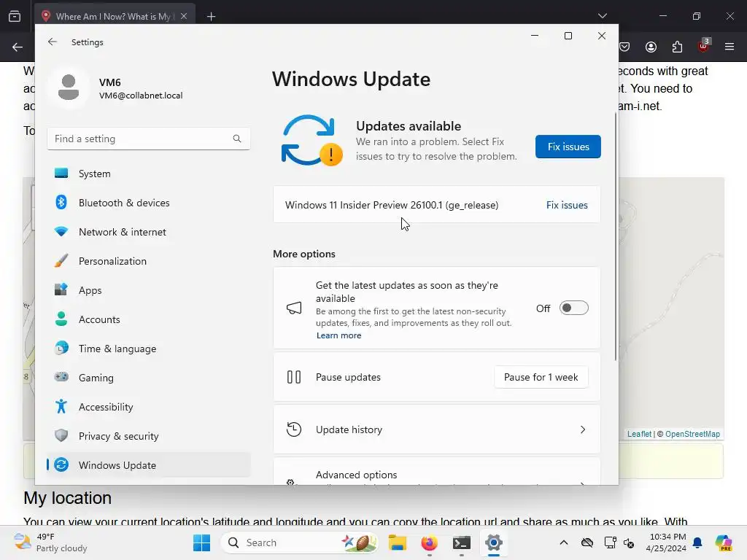Expand the Update history row chevron
The width and height of the screenshot is (747, 560).
point(583,429)
